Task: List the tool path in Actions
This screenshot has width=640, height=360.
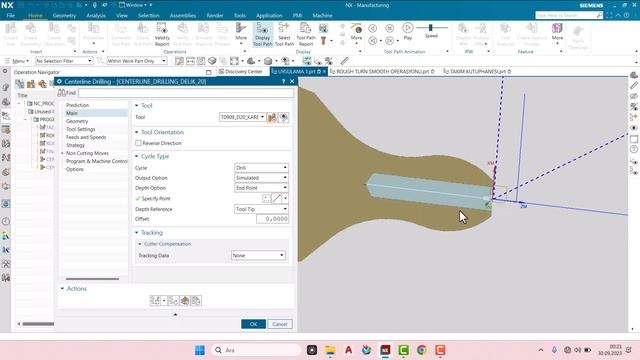Action: coord(196,301)
